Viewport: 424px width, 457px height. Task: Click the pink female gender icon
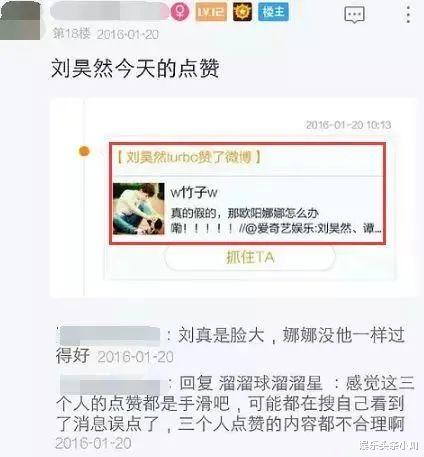(x=180, y=12)
